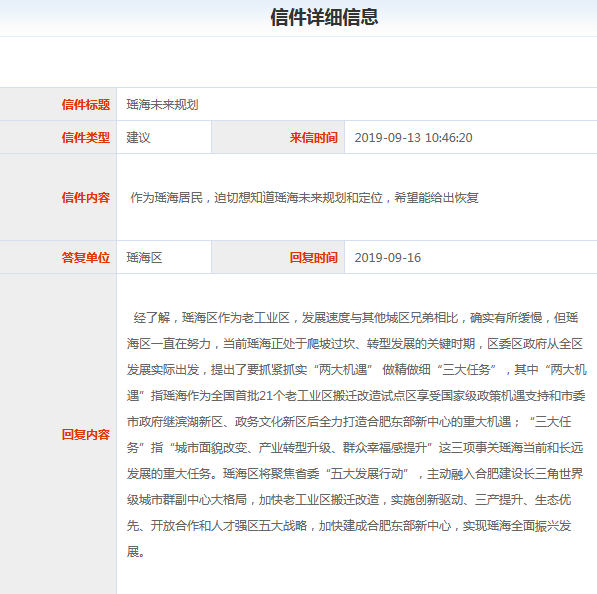Click the reply line mentioning 五大发展行动
The width and height of the screenshot is (597, 594).
click(355, 474)
